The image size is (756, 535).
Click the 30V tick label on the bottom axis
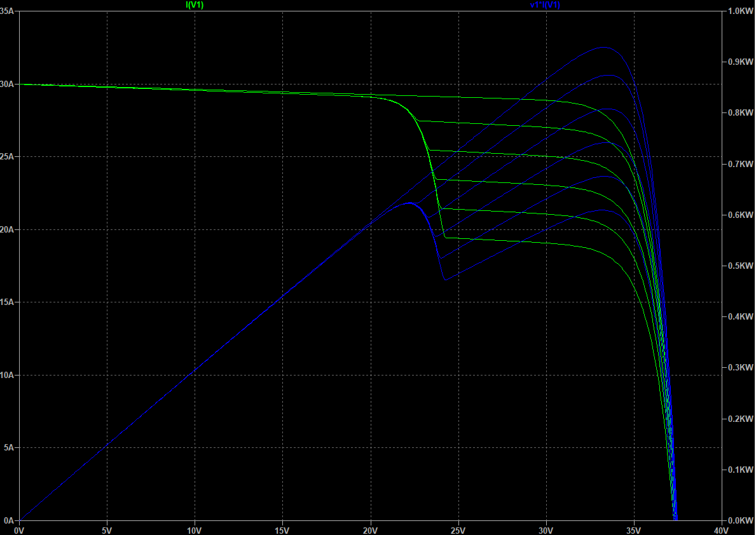[x=546, y=530]
